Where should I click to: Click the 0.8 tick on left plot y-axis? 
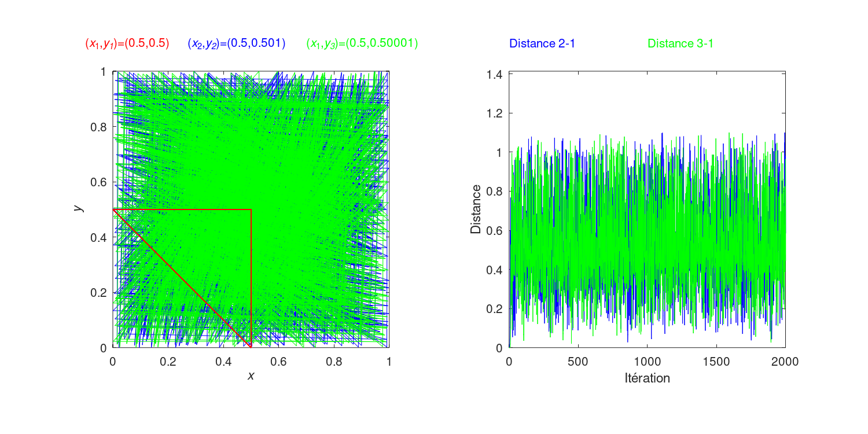click(99, 127)
